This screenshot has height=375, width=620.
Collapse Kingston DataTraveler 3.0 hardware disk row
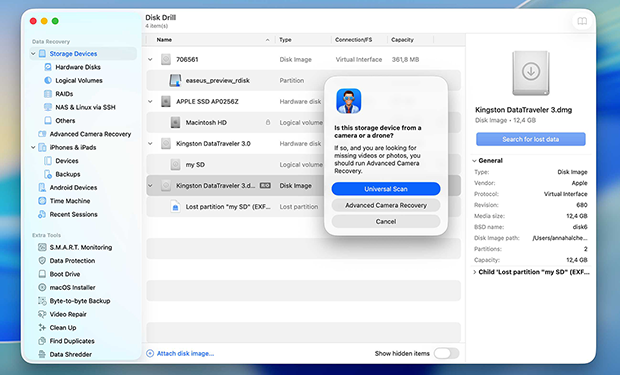coord(150,144)
